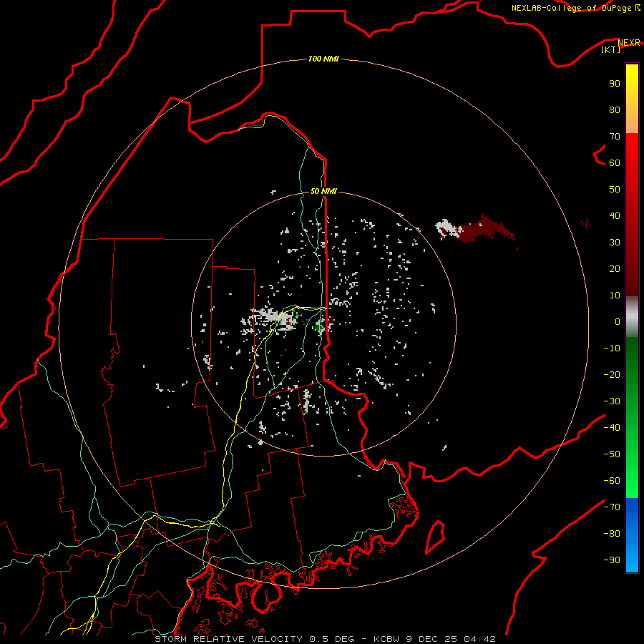Click the 30 value on the velocity scale

click(615, 243)
